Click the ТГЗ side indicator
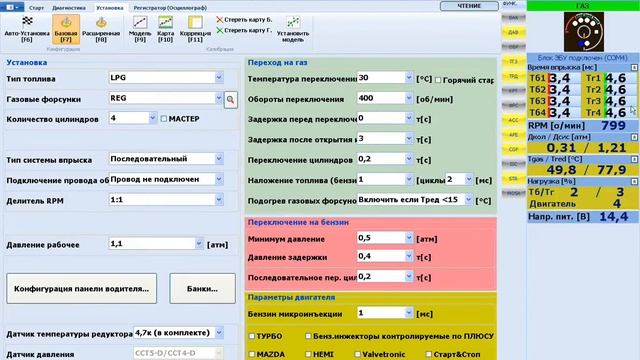640x360 pixels. click(x=513, y=62)
